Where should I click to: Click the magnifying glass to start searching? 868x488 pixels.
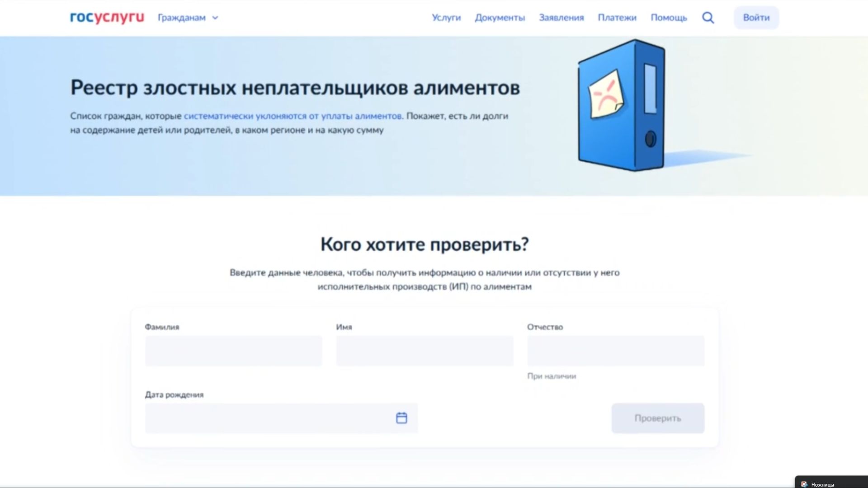[x=708, y=18]
